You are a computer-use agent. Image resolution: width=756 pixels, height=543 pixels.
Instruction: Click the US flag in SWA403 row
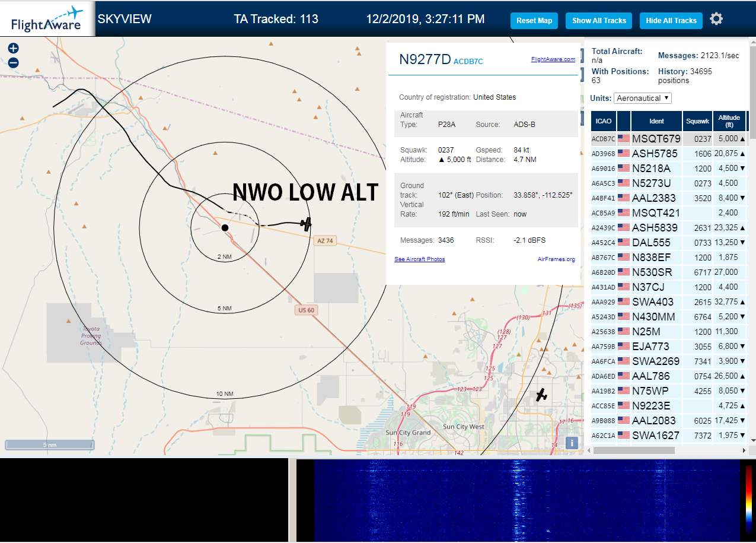[624, 302]
